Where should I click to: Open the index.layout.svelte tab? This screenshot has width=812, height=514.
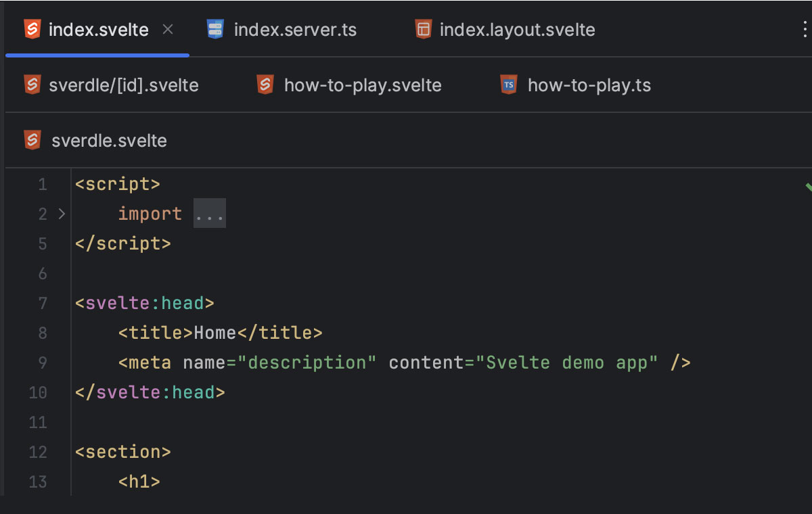[505, 30]
